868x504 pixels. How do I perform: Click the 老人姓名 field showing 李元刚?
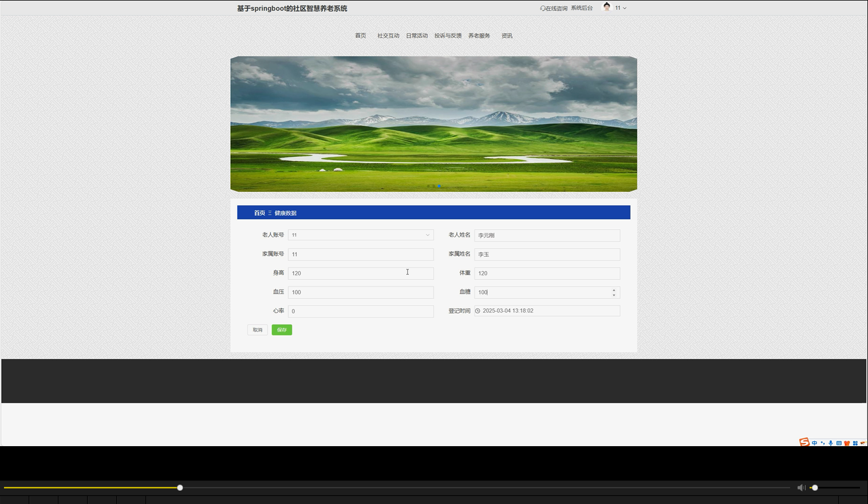point(547,235)
